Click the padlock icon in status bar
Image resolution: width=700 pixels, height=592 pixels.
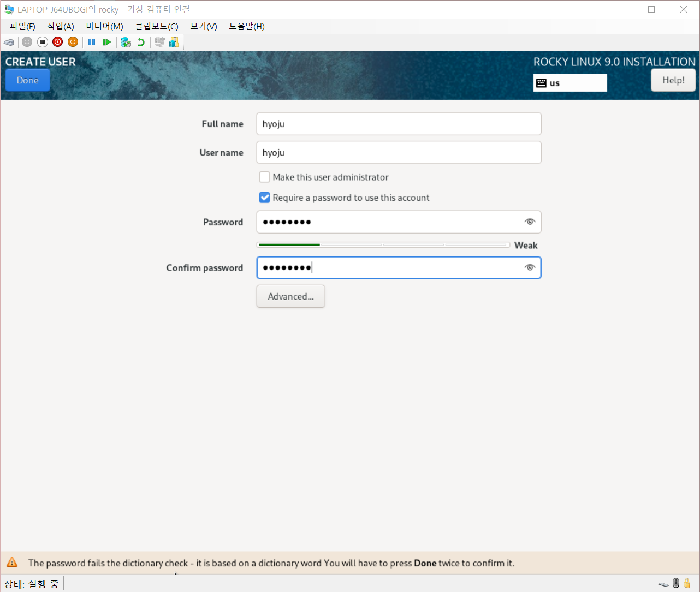687,583
